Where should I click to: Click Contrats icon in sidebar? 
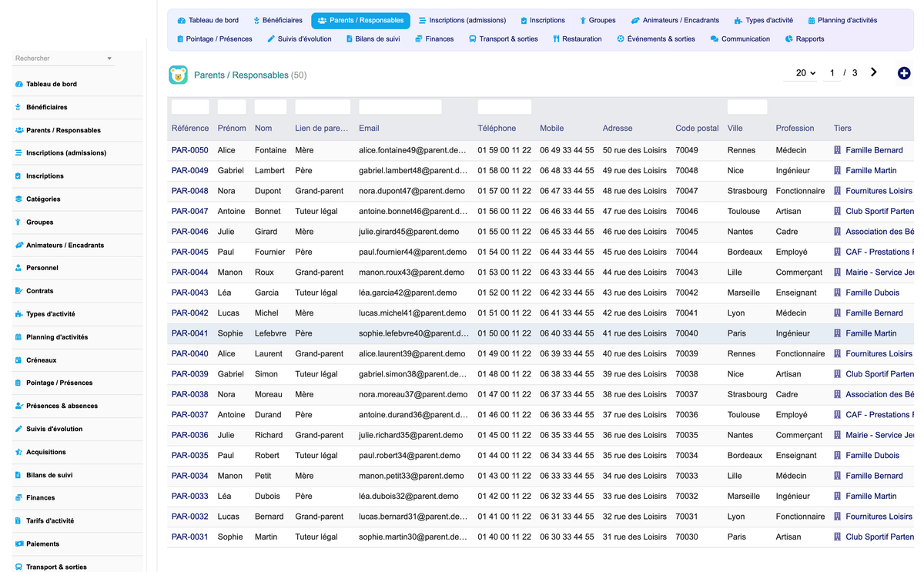tap(18, 291)
